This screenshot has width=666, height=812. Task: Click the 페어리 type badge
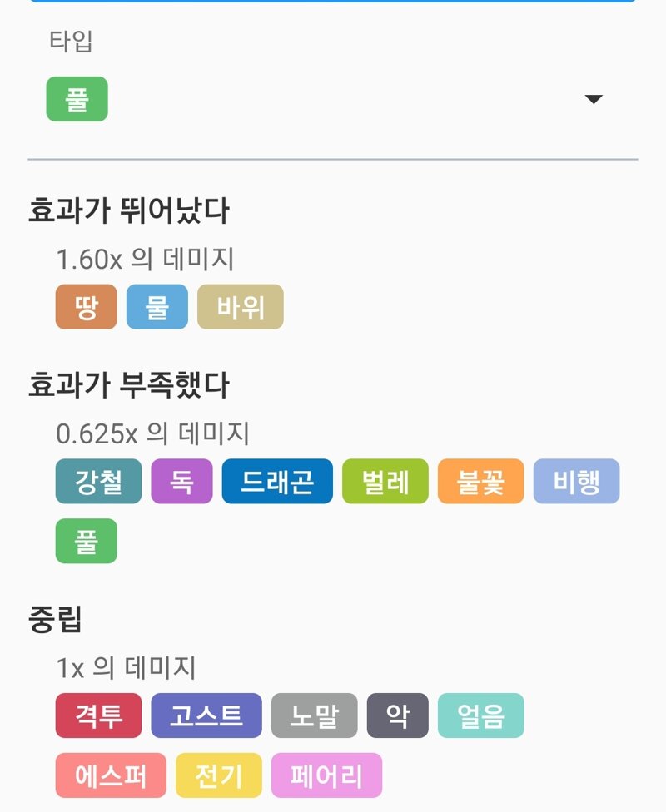click(326, 775)
